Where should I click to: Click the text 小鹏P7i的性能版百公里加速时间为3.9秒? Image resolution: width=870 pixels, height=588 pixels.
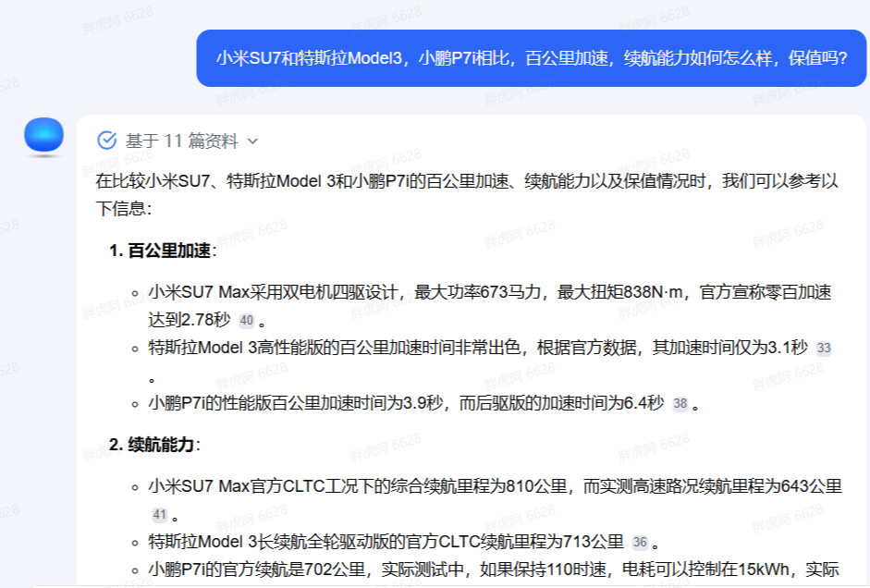click(x=295, y=403)
